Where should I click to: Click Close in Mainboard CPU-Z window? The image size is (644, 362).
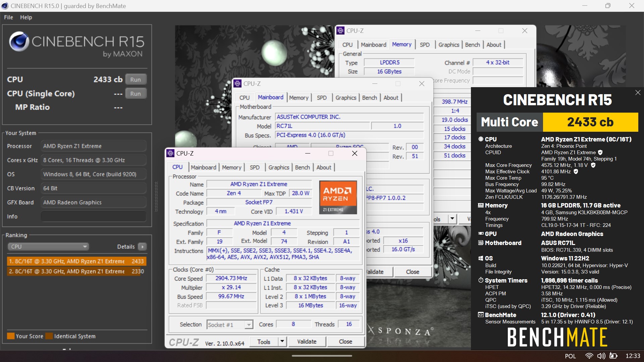click(x=413, y=271)
